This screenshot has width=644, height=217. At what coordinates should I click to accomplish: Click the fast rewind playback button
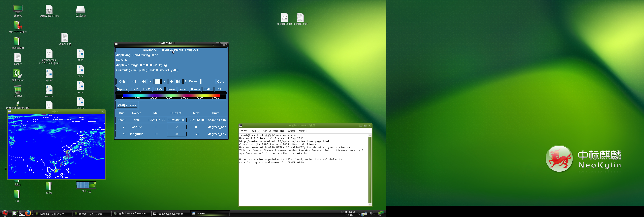(x=144, y=81)
